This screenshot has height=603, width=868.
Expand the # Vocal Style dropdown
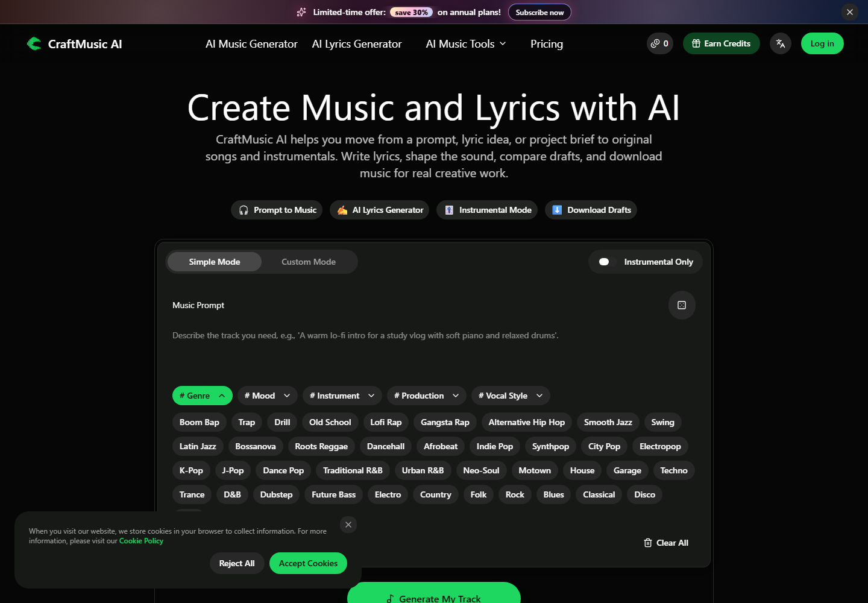(511, 396)
